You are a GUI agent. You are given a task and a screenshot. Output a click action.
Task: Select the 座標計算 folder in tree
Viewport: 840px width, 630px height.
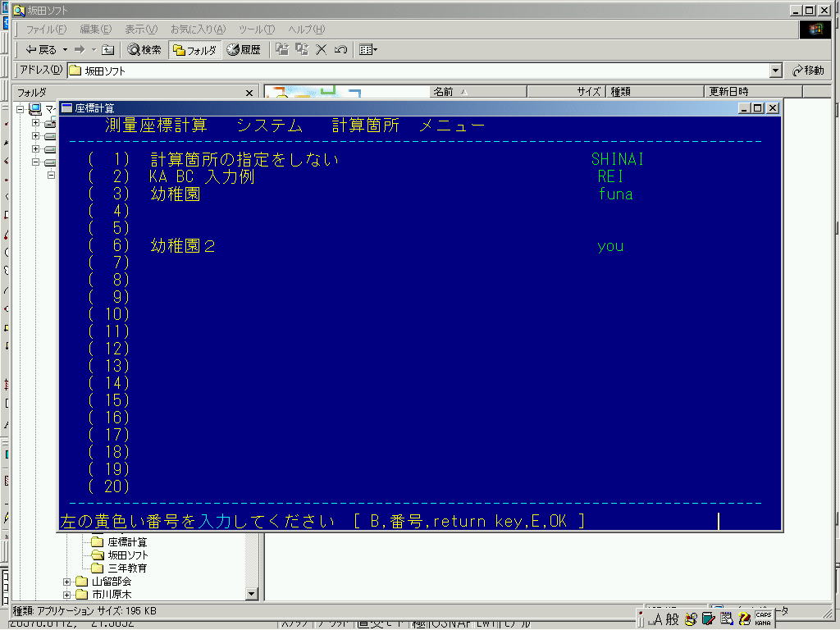pyautogui.click(x=120, y=542)
